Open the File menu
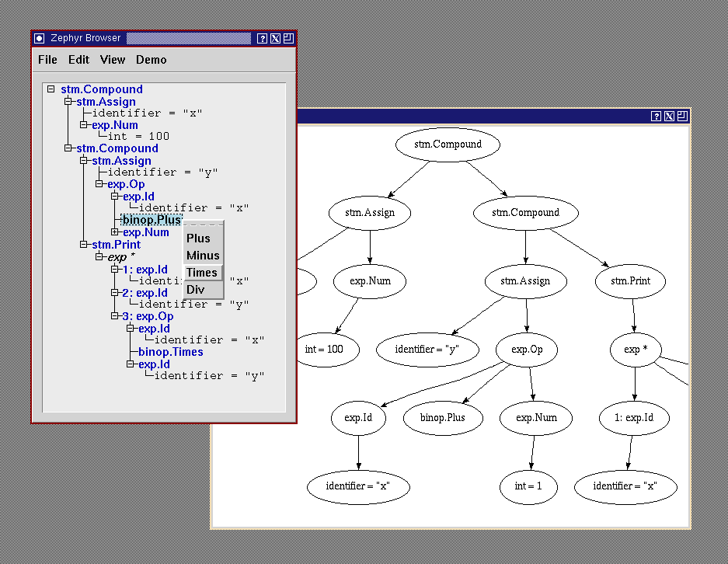The width and height of the screenshot is (728, 564). [x=47, y=60]
